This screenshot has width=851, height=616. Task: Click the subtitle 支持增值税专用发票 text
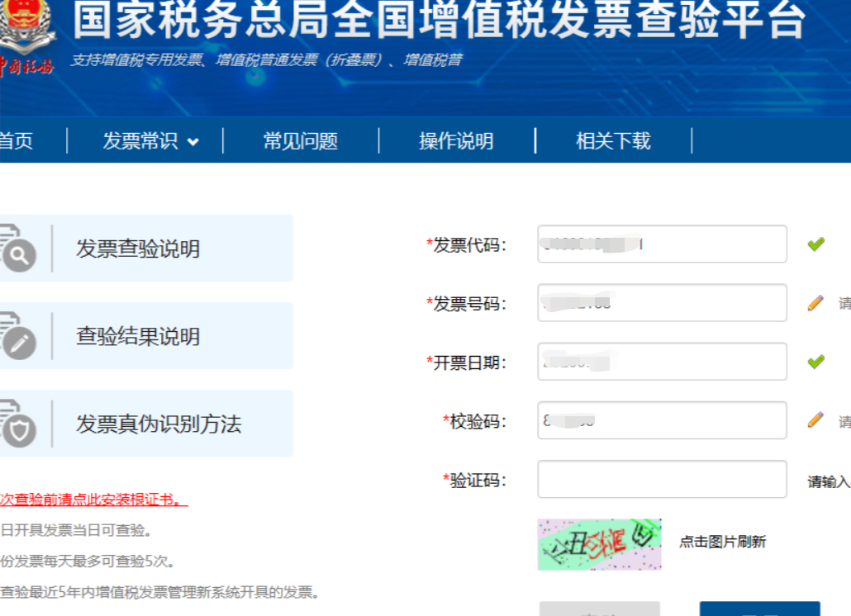(267, 60)
